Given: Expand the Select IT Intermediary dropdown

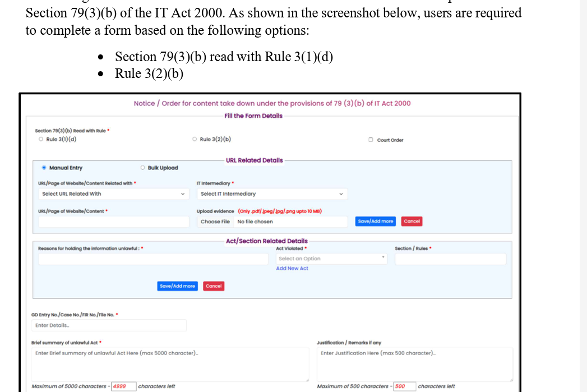Looking at the screenshot, I should pos(271,194).
